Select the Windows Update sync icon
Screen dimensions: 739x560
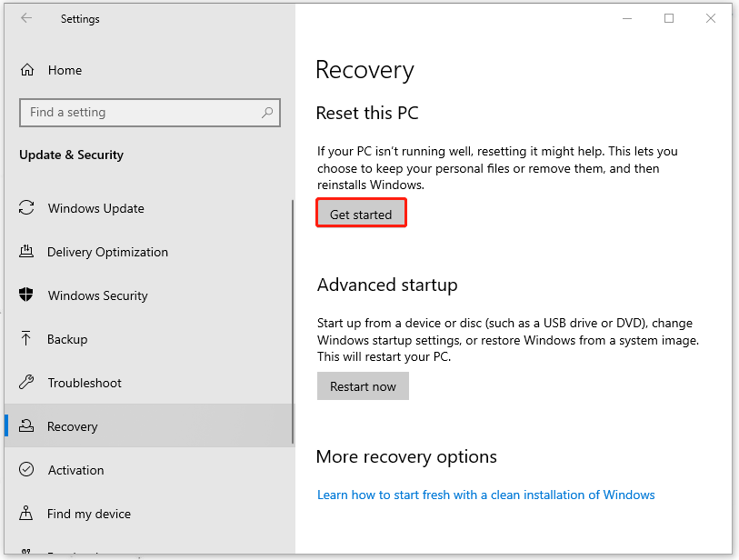[x=27, y=208]
